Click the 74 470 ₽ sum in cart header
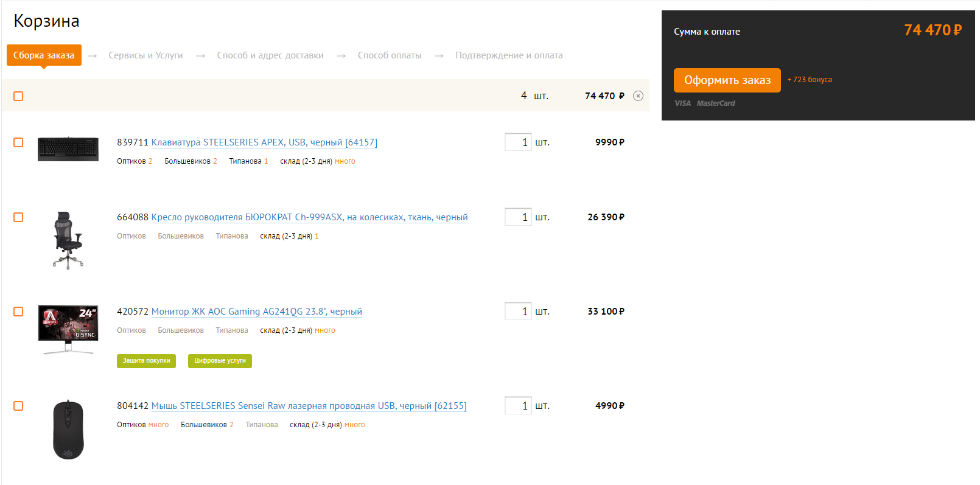Image resolution: width=980 pixels, height=485 pixels. coord(604,96)
